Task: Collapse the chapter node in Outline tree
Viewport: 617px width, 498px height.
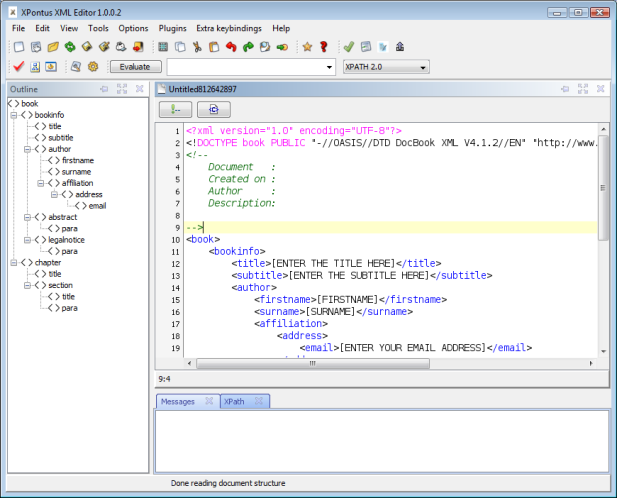Action: coord(15,262)
